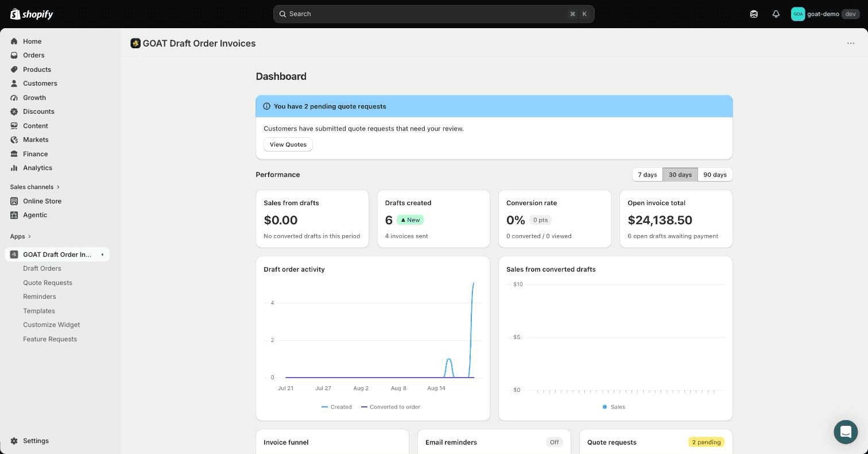The width and height of the screenshot is (868, 454).
Task: Click the goat-demo store avatar
Action: pos(798,14)
